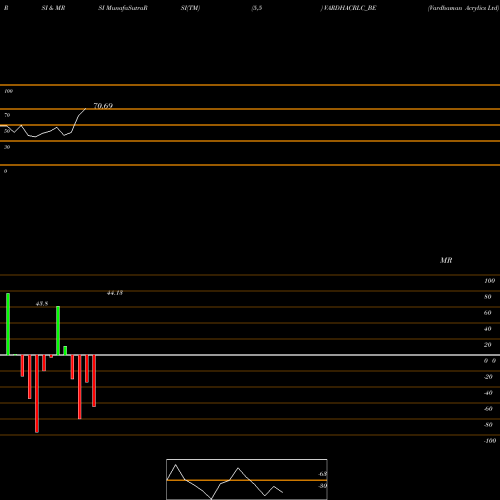Click the 48.8 value label

[42, 304]
